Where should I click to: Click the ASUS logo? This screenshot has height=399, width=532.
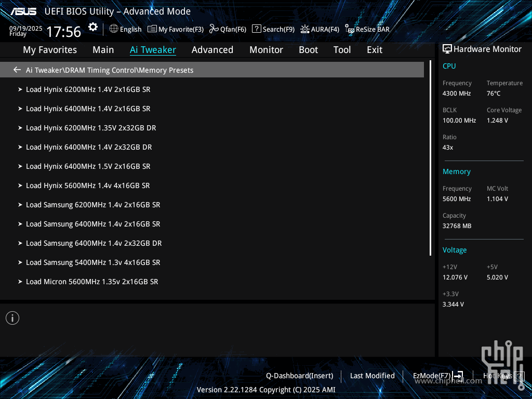pyautogui.click(x=23, y=11)
